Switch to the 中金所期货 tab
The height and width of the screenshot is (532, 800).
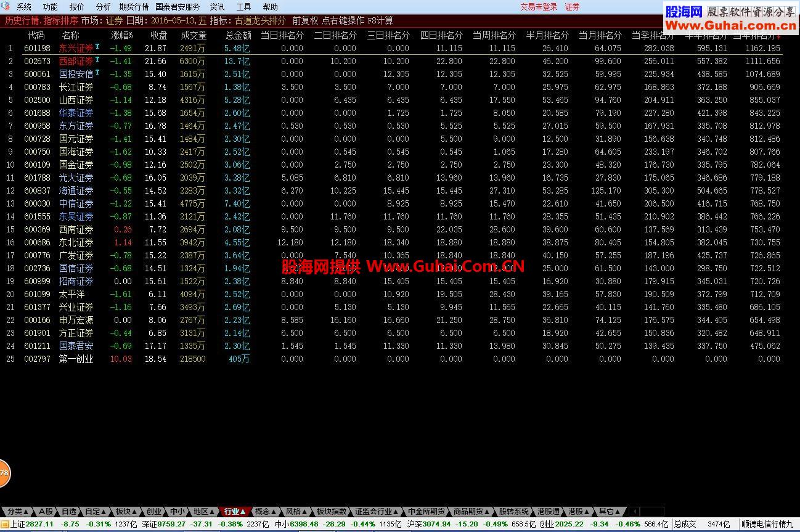pyautogui.click(x=427, y=511)
